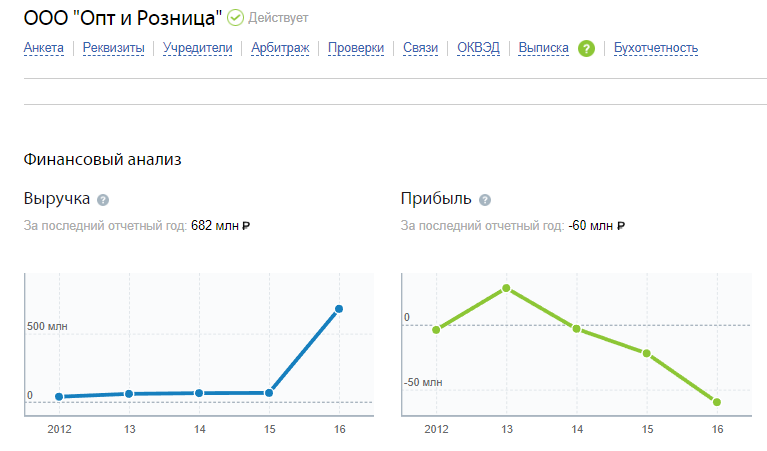Click the green question mark next to Выписка
The image size is (767, 451).
point(586,48)
